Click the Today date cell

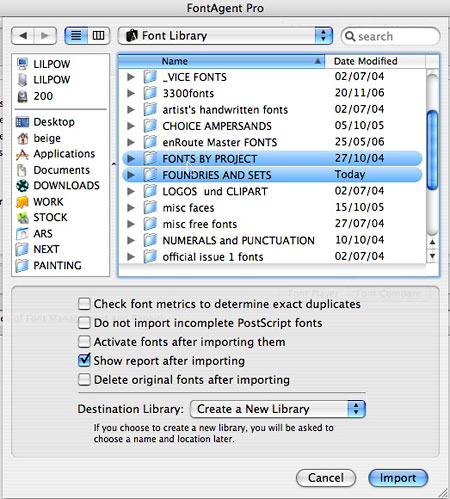(350, 174)
